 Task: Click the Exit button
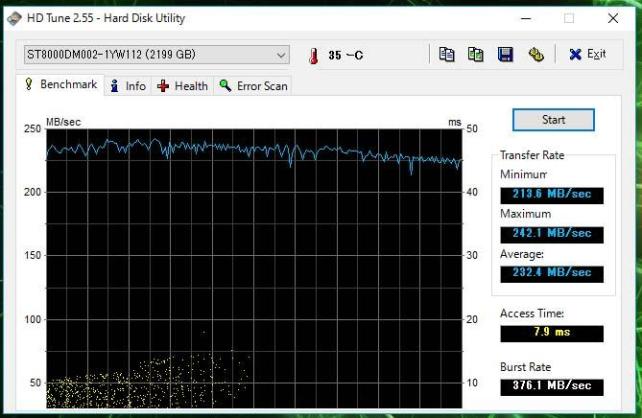tap(587, 54)
